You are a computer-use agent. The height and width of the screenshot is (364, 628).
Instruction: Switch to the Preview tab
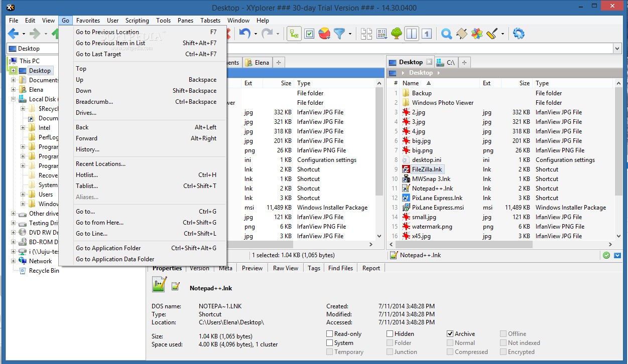pyautogui.click(x=252, y=268)
